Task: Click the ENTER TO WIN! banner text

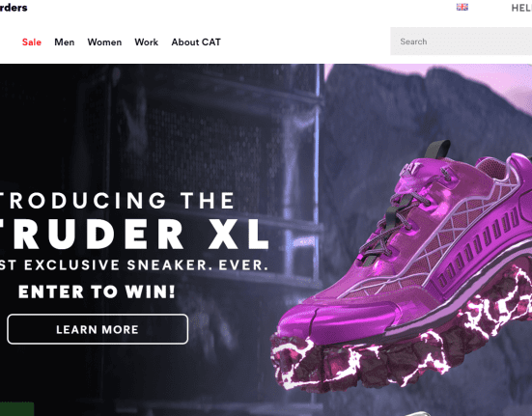Action: coord(98,291)
